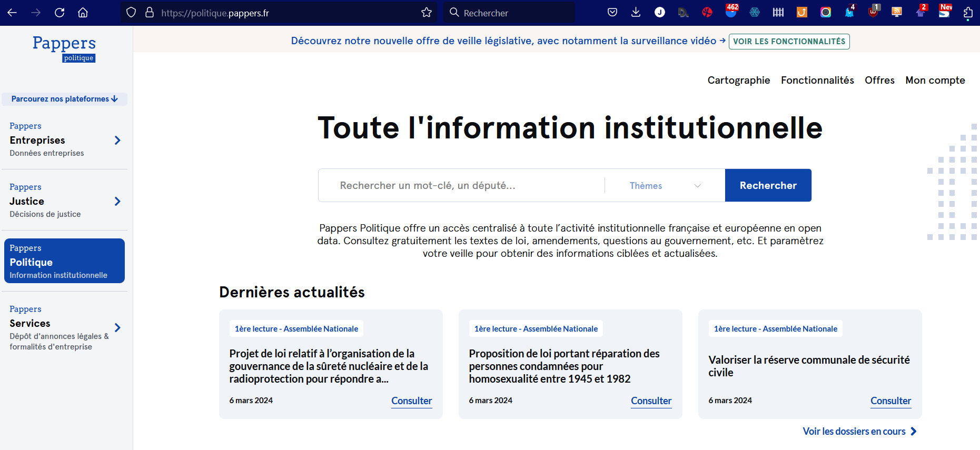Open Offres menu item

tap(879, 80)
